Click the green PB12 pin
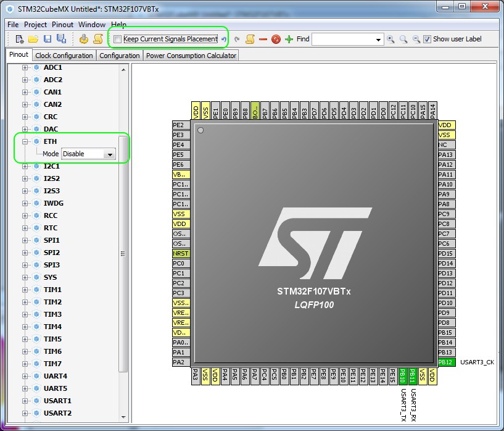The image size is (504, 431). click(x=447, y=362)
